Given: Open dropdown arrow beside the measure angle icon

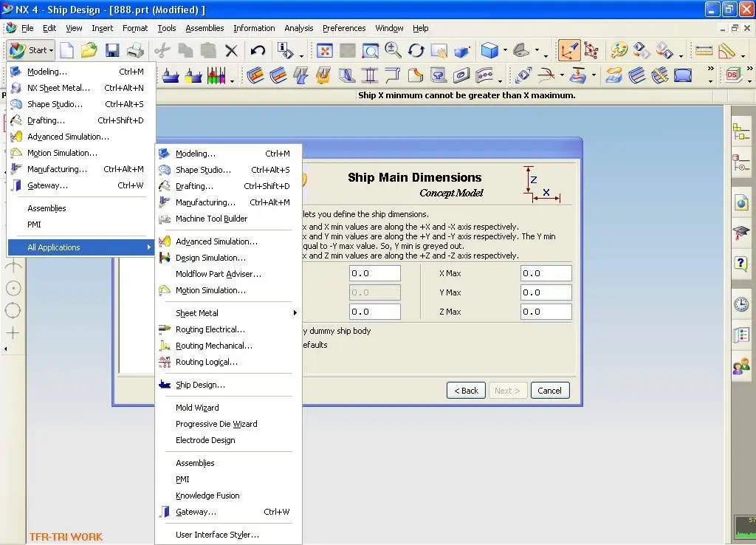Looking at the screenshot, I should (x=743, y=55).
